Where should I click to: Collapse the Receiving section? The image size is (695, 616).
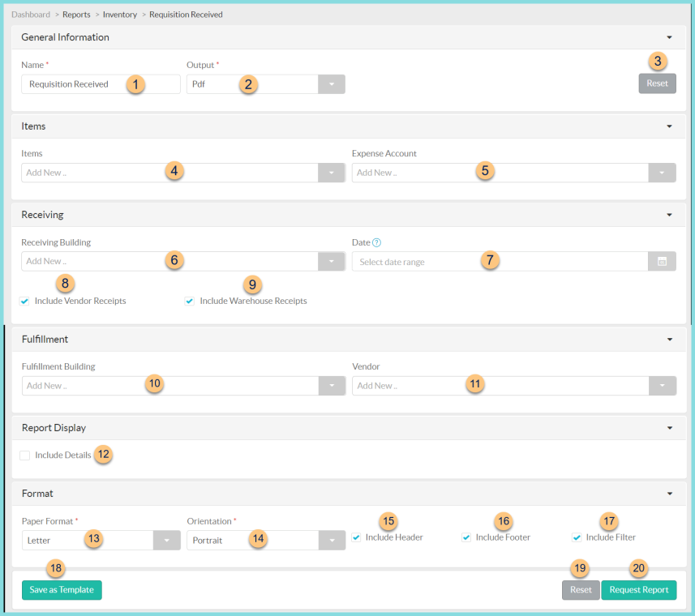tap(670, 215)
